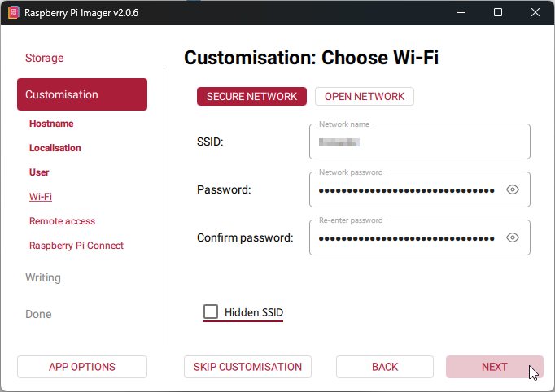This screenshot has width=555, height=392.
Task: Select the Customisation sidebar step
Action: 81,94
